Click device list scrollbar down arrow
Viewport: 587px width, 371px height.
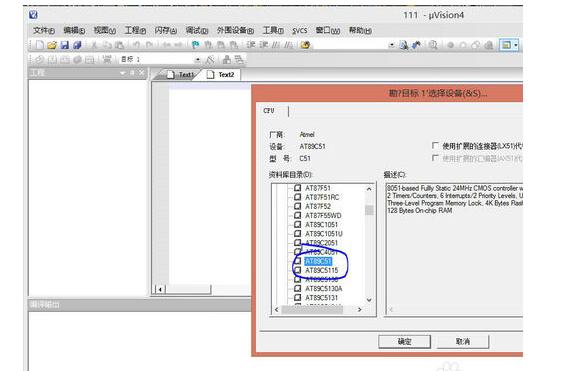pyautogui.click(x=369, y=300)
